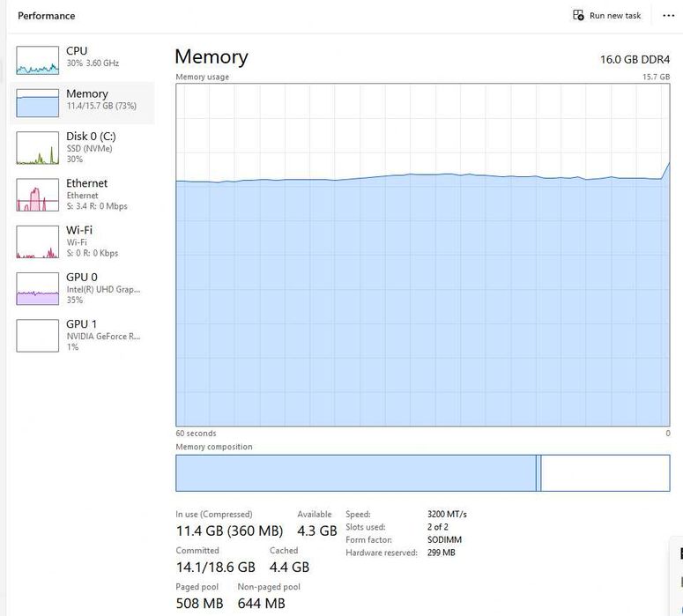Click the 16.0 GB DDR4 label
The image size is (683, 616).
point(635,60)
